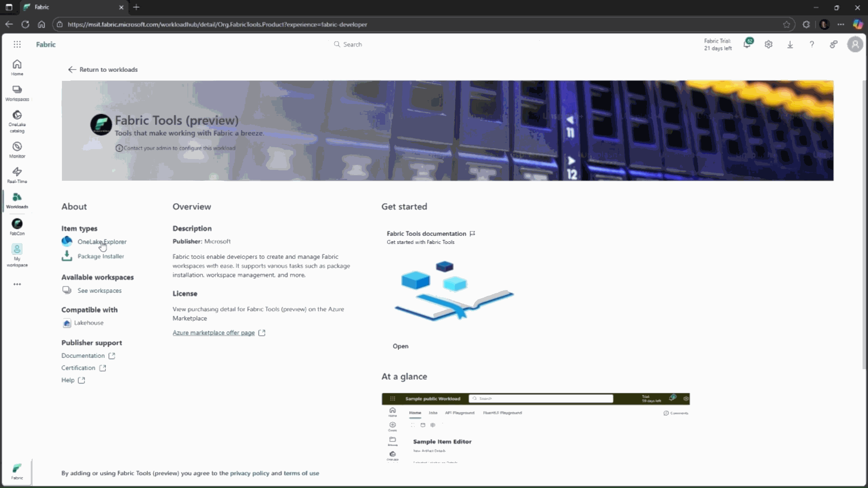This screenshot has height=488, width=868.
Task: Open FabCon workspace in sidebar
Action: click(x=17, y=226)
